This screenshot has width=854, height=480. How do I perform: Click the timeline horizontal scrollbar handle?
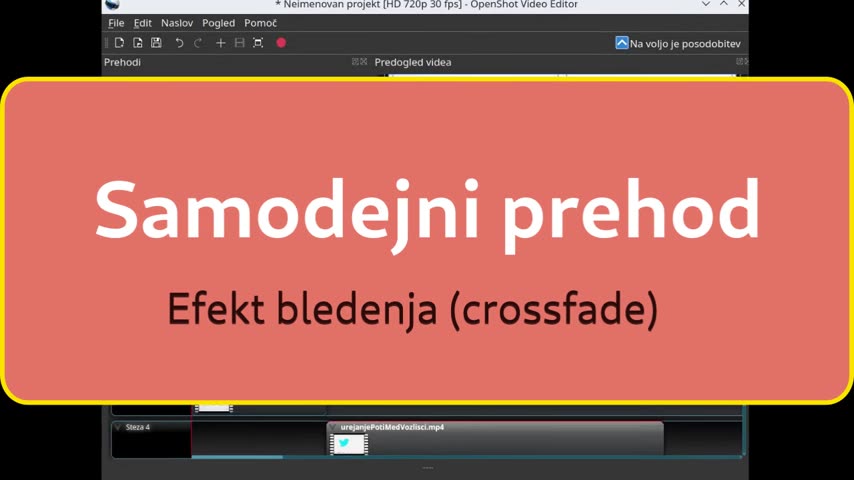tap(237, 457)
